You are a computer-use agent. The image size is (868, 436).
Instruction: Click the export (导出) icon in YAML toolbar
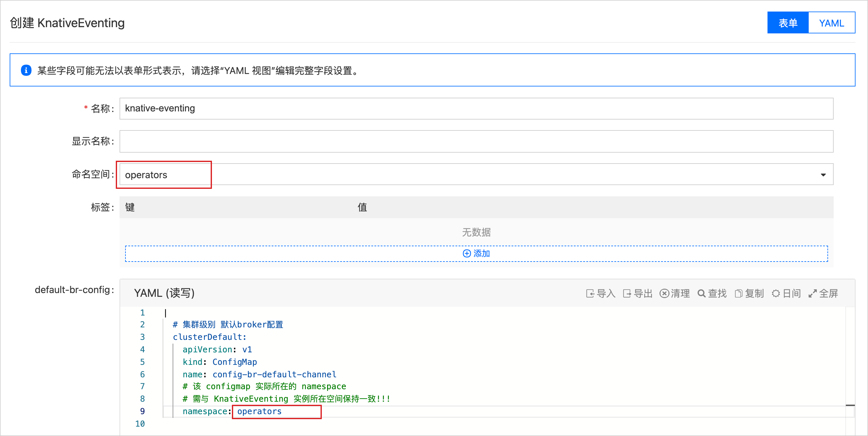[627, 293]
